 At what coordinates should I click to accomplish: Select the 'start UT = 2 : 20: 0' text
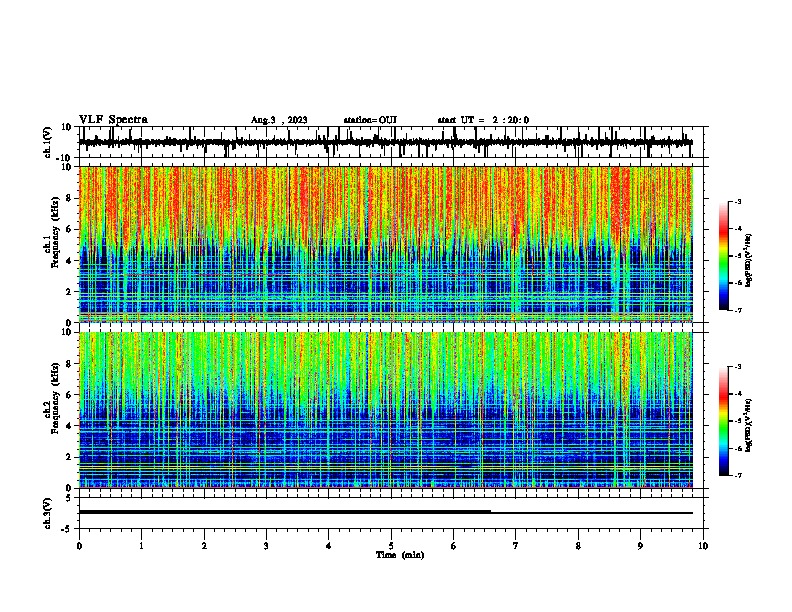[x=483, y=120]
